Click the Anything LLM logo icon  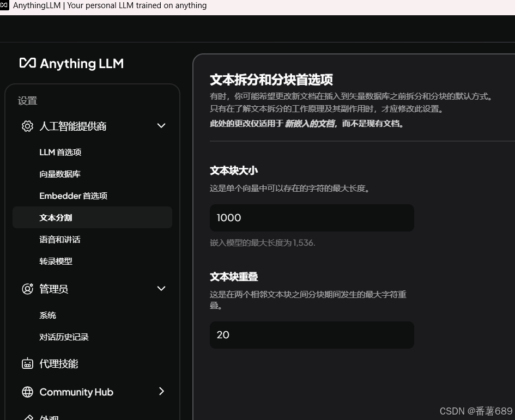(x=28, y=63)
